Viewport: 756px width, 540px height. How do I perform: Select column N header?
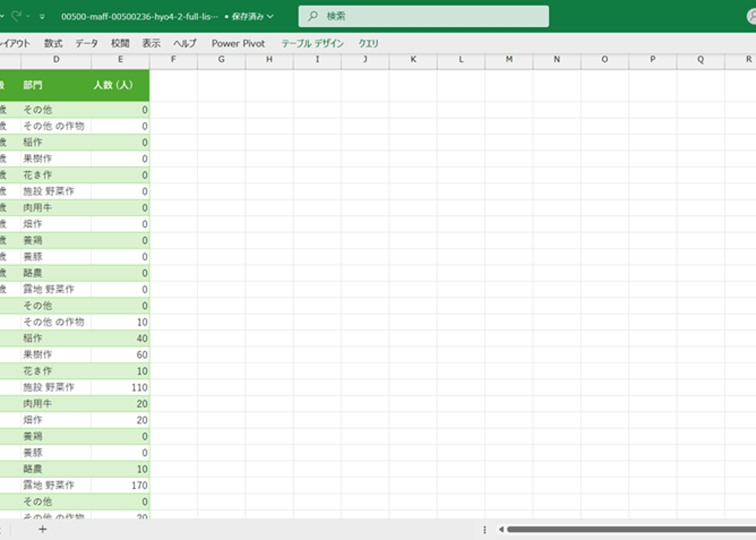[557, 60]
